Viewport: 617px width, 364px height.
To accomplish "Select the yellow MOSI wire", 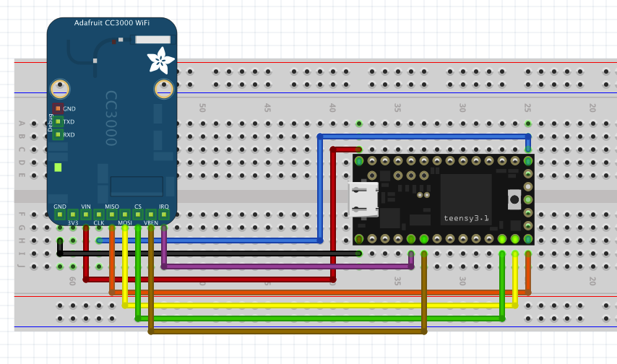I will (x=319, y=305).
